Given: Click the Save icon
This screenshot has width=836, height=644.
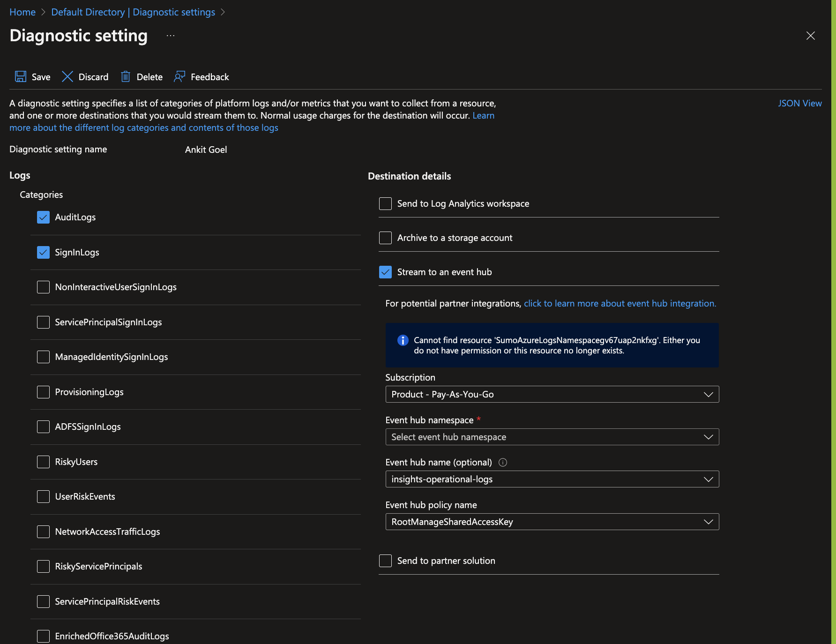Looking at the screenshot, I should pos(21,76).
